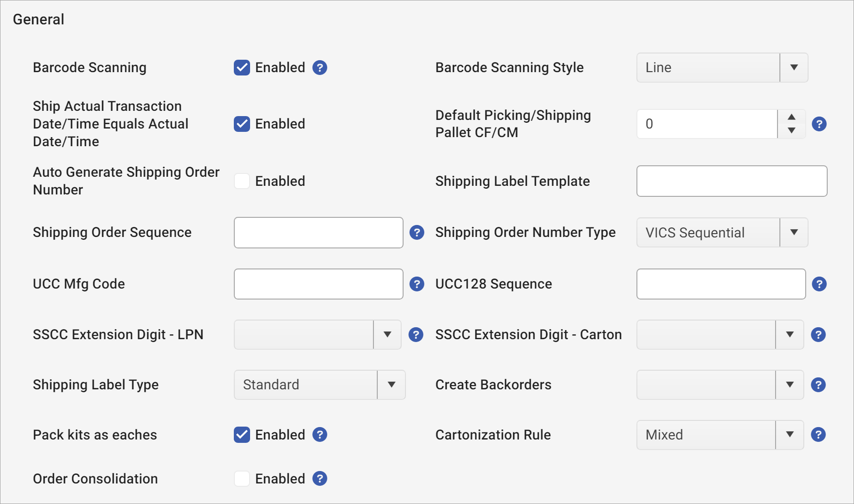Open the Cartonization Rule dropdown
Viewport: 854px width, 504px height.
(789, 435)
